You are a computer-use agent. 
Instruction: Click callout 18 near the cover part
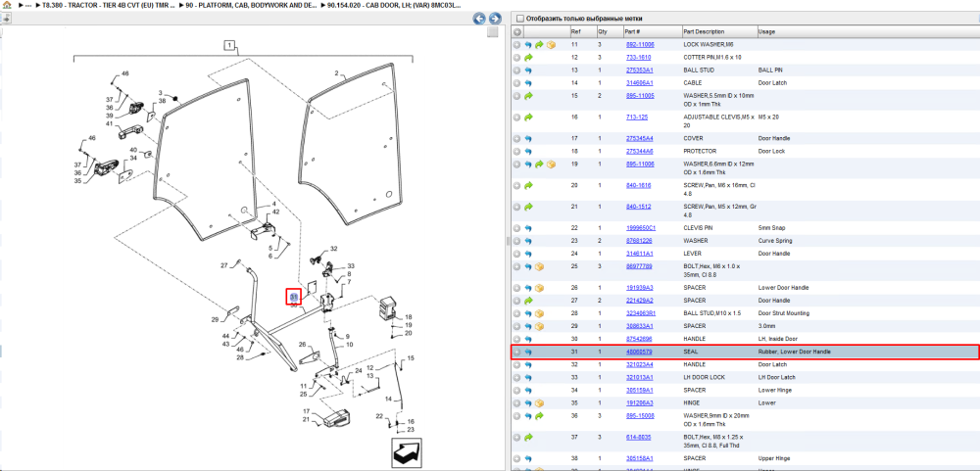tap(408, 317)
